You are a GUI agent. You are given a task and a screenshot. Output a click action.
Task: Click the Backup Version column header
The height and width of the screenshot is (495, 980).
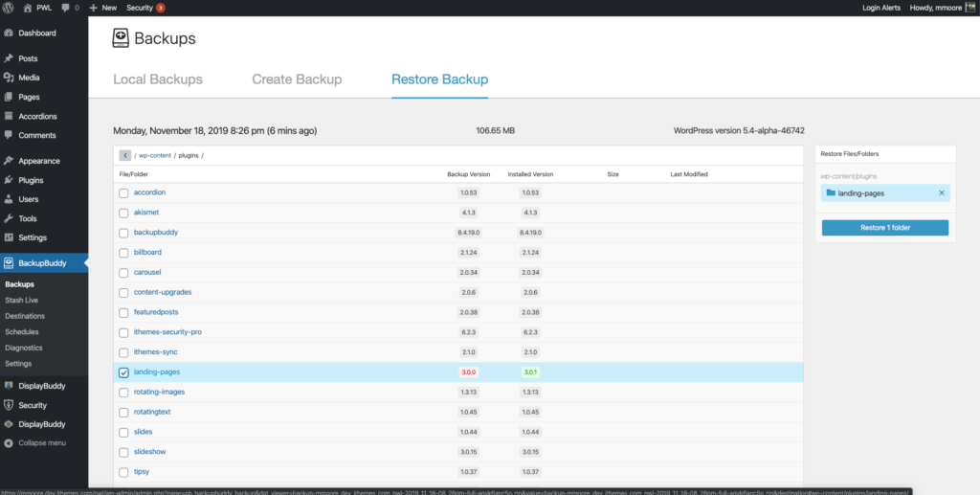(469, 174)
